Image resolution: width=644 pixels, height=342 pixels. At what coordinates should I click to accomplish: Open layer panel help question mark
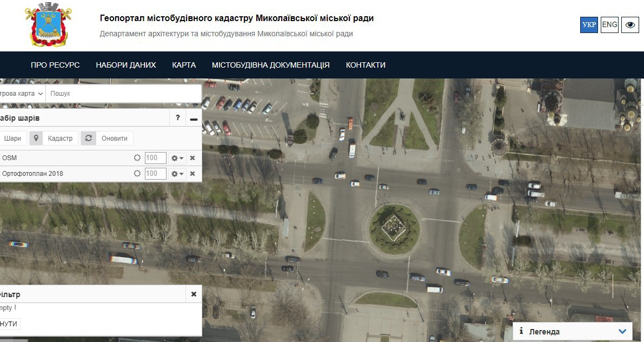click(177, 118)
